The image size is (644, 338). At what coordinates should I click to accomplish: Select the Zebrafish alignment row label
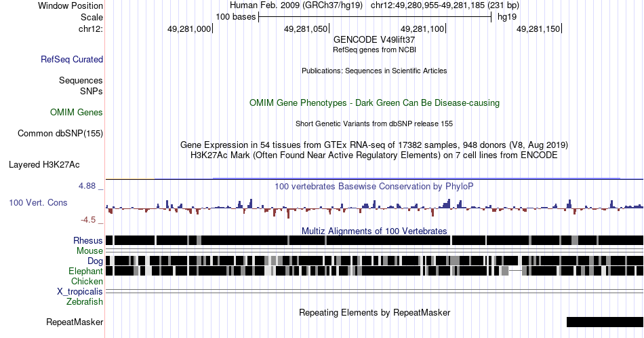[x=85, y=301]
